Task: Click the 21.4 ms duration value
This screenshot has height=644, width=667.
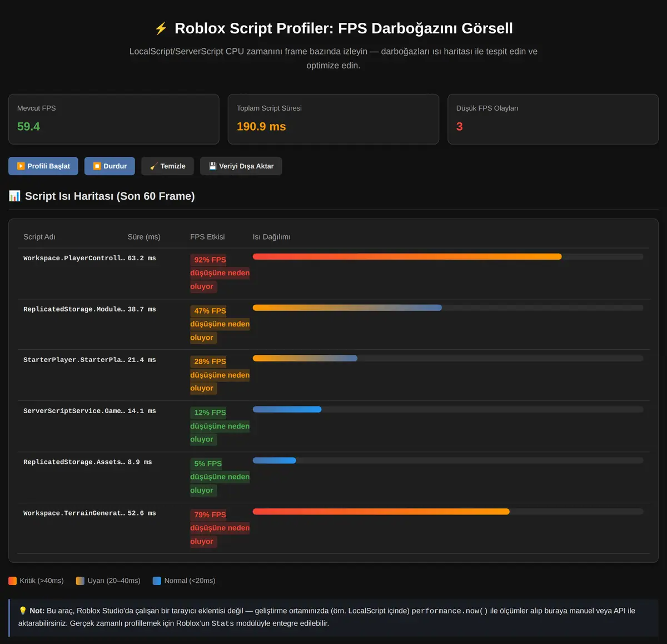Action: [x=142, y=360]
